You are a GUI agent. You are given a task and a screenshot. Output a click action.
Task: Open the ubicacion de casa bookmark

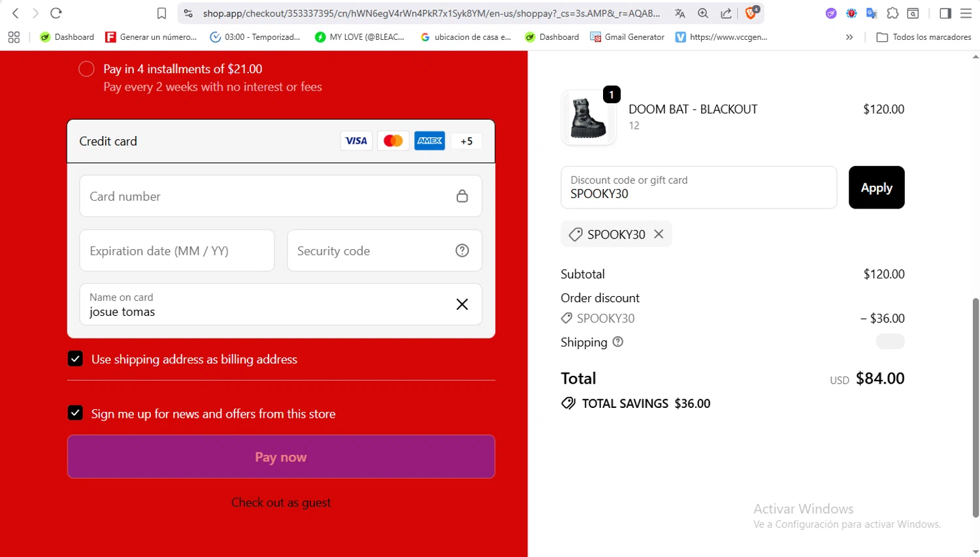point(466,37)
